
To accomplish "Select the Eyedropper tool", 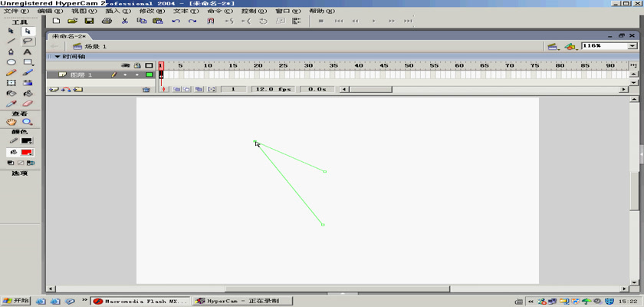I will 11,104.
